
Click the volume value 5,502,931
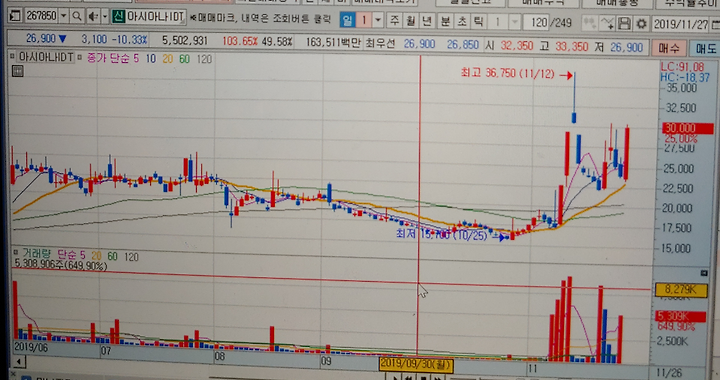(185, 41)
